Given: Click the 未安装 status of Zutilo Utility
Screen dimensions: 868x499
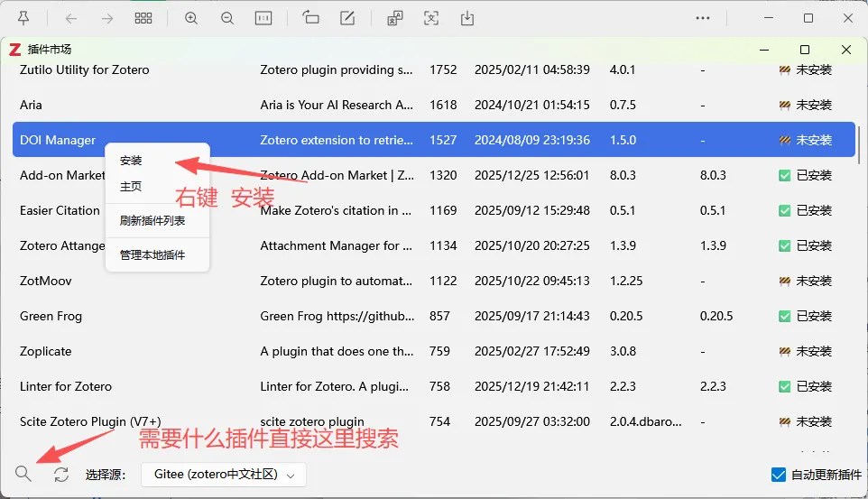Looking at the screenshot, I should pos(814,69).
